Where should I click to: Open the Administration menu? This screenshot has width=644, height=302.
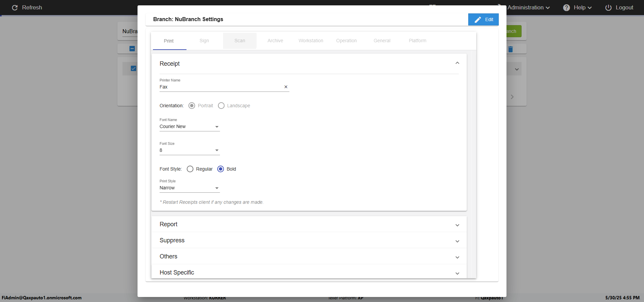tap(528, 8)
